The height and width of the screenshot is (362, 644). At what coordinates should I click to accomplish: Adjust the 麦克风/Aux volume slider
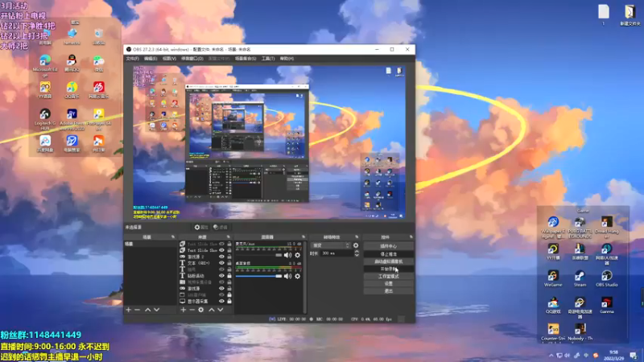(x=258, y=255)
